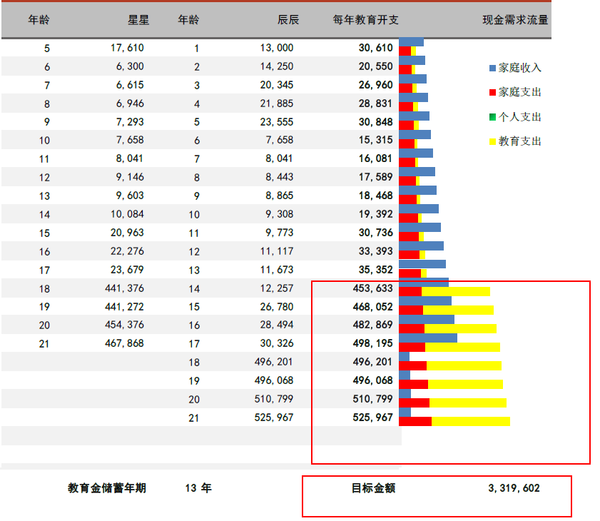Click the cell value 20,963
The height and width of the screenshot is (521, 600).
127,233
